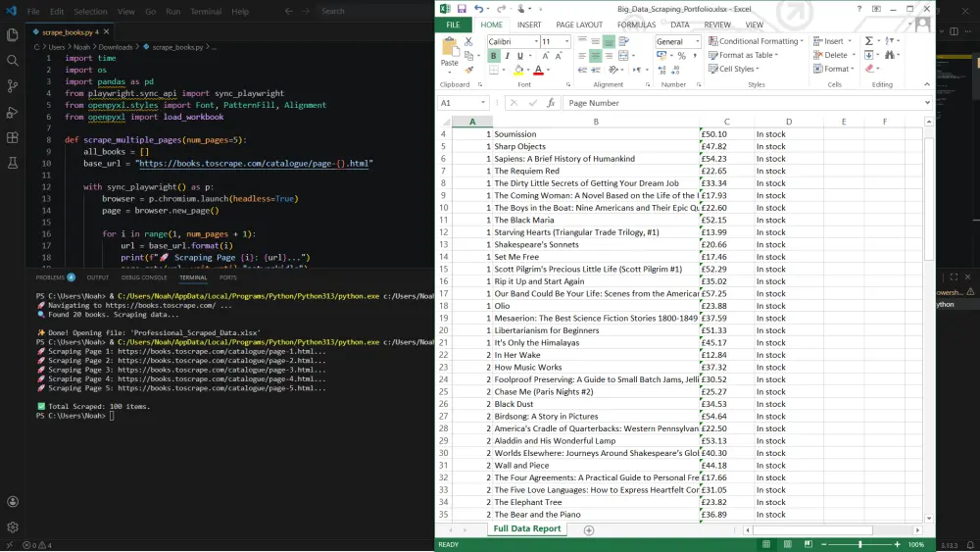Open Format as Table dropdown
The height and width of the screenshot is (552, 980).
tap(743, 55)
